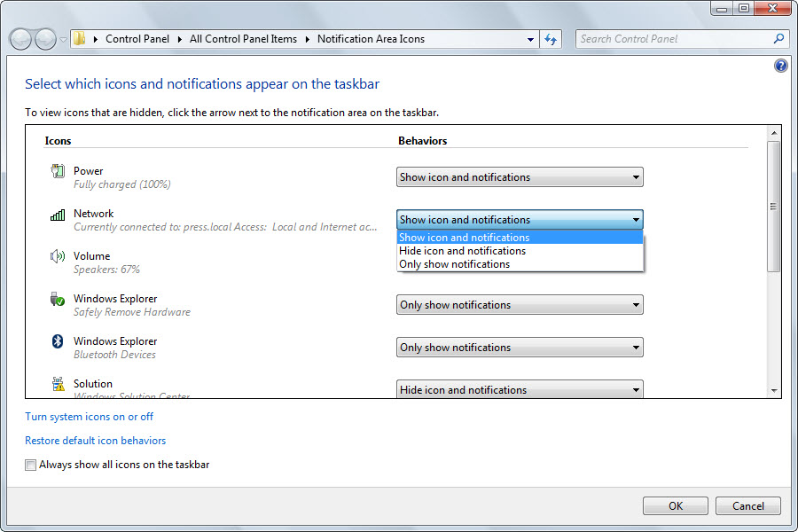Choose Only show notifications in open list
Screen dimensions: 798x532
point(520,264)
